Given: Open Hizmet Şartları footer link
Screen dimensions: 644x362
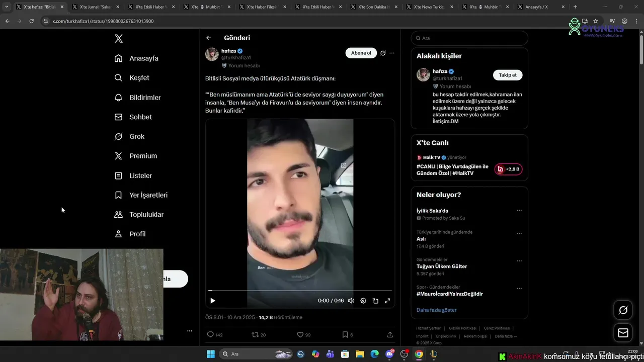Looking at the screenshot, I should click(x=429, y=328).
